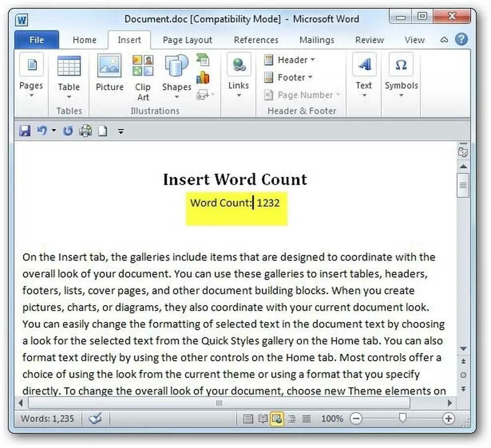Screen dimensions: 491x448
Task: Open the Shapes gallery
Action: [x=177, y=65]
